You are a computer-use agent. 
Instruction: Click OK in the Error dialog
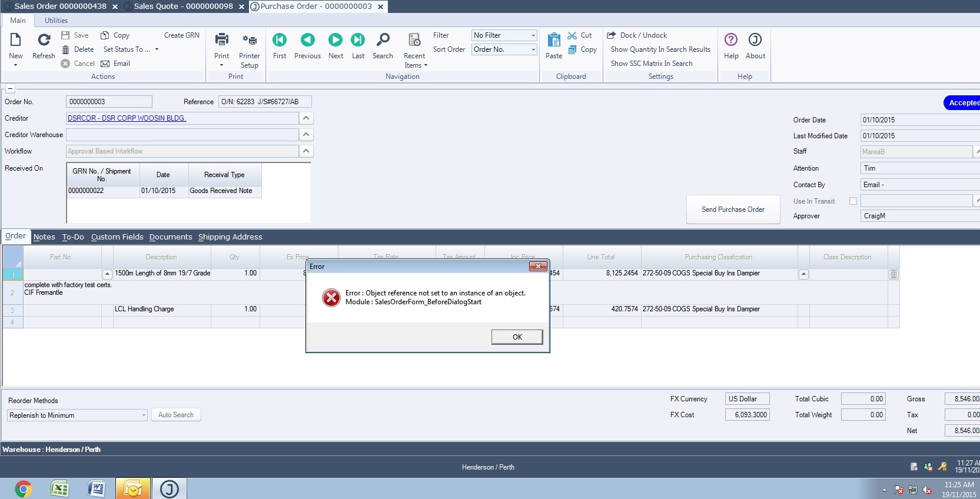517,337
